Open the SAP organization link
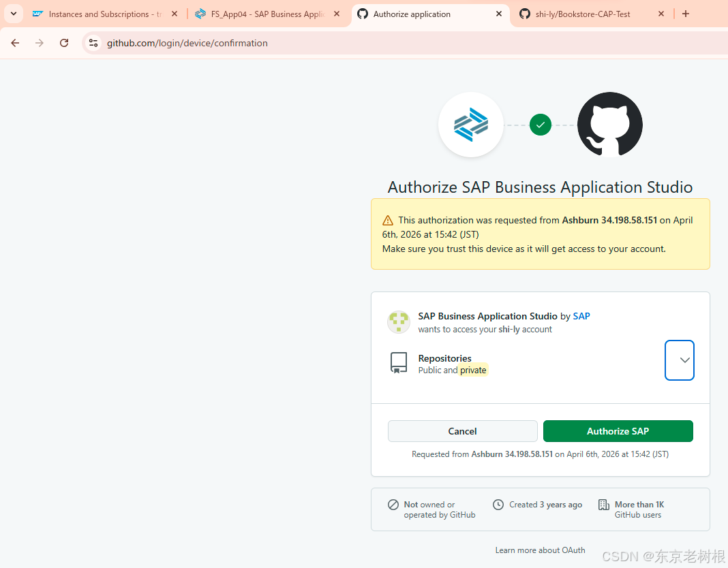The height and width of the screenshot is (568, 728). tap(581, 316)
